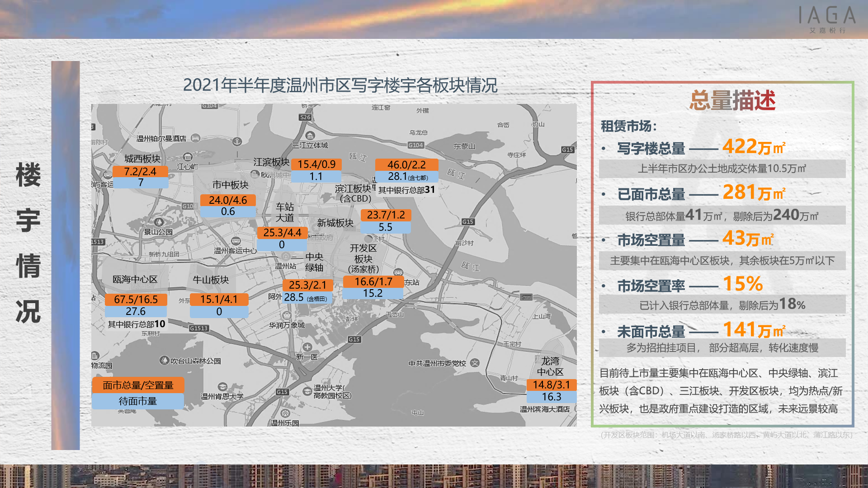Click the 未面市总量 141万㎡ line

click(701, 330)
